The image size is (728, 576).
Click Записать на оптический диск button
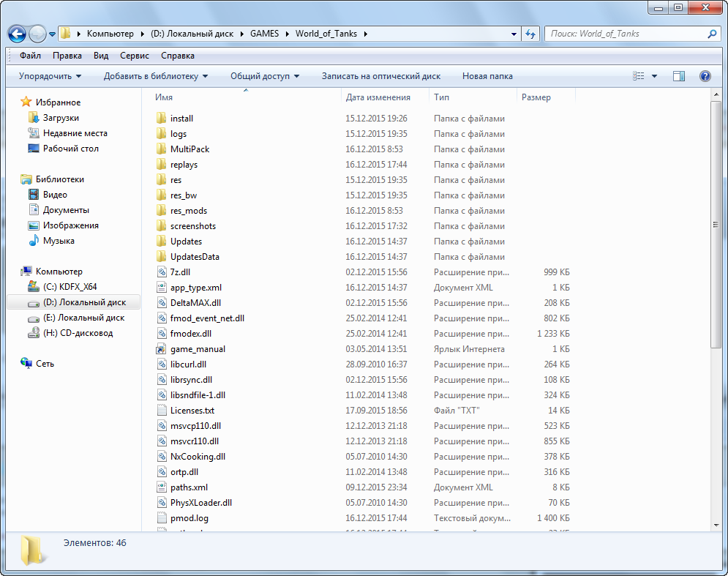(x=380, y=76)
